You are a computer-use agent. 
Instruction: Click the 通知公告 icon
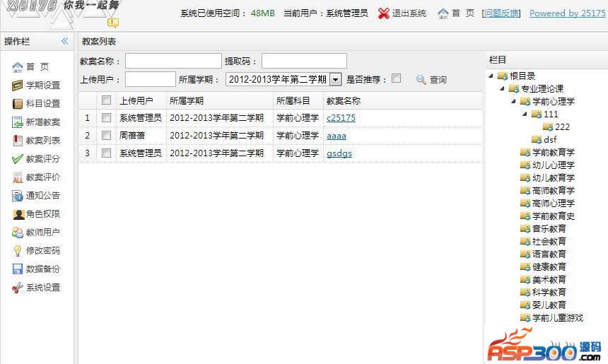point(18,196)
